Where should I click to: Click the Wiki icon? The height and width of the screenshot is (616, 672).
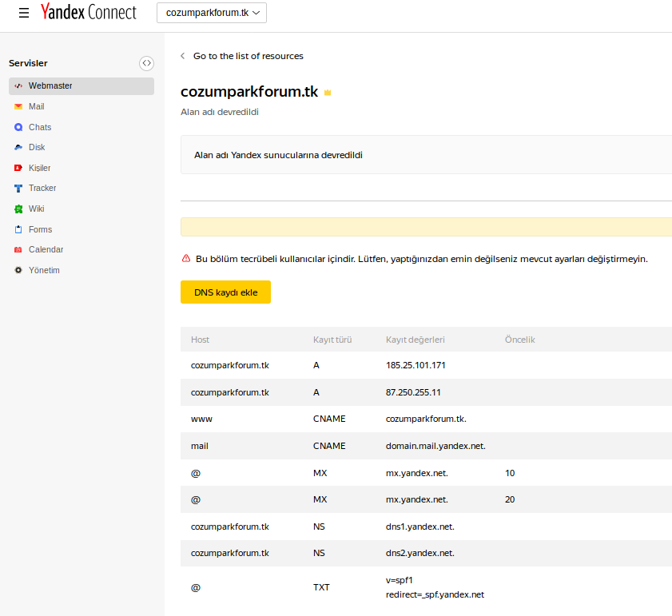coord(18,209)
